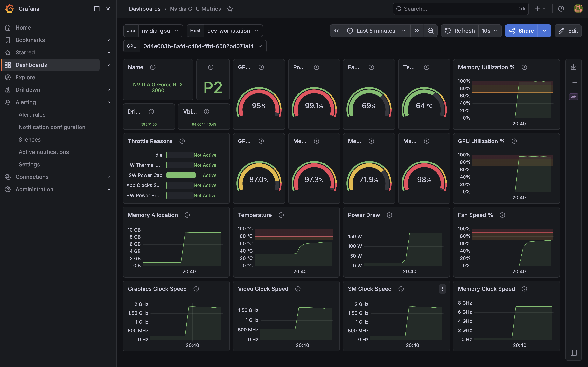The width and height of the screenshot is (588, 367).
Task: Star the Nvidia GPU Metrics dashboard
Action: [230, 9]
